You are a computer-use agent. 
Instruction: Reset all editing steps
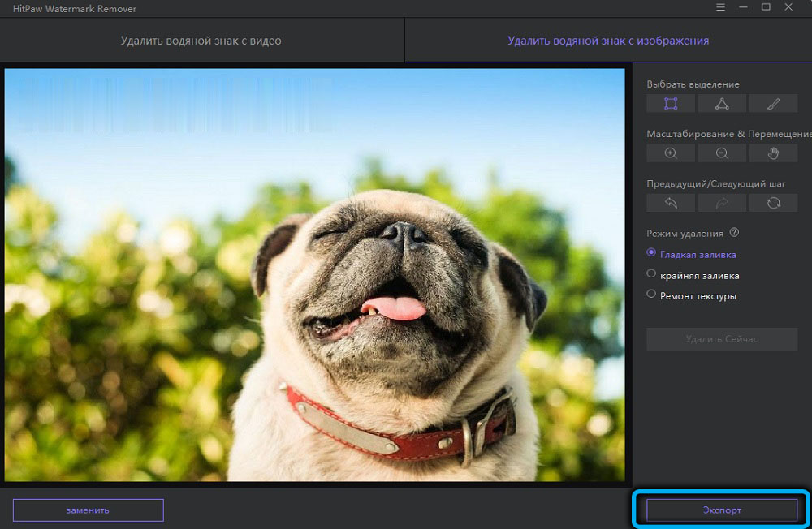773,202
